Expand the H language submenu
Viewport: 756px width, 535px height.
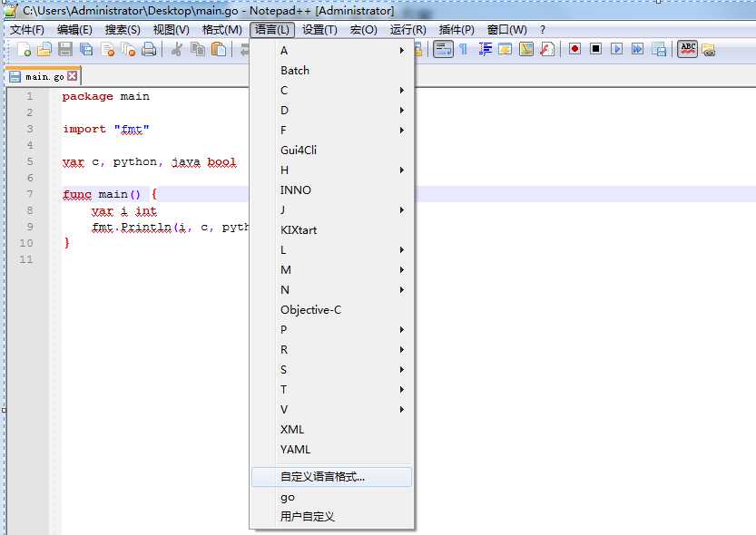pyautogui.click(x=332, y=170)
